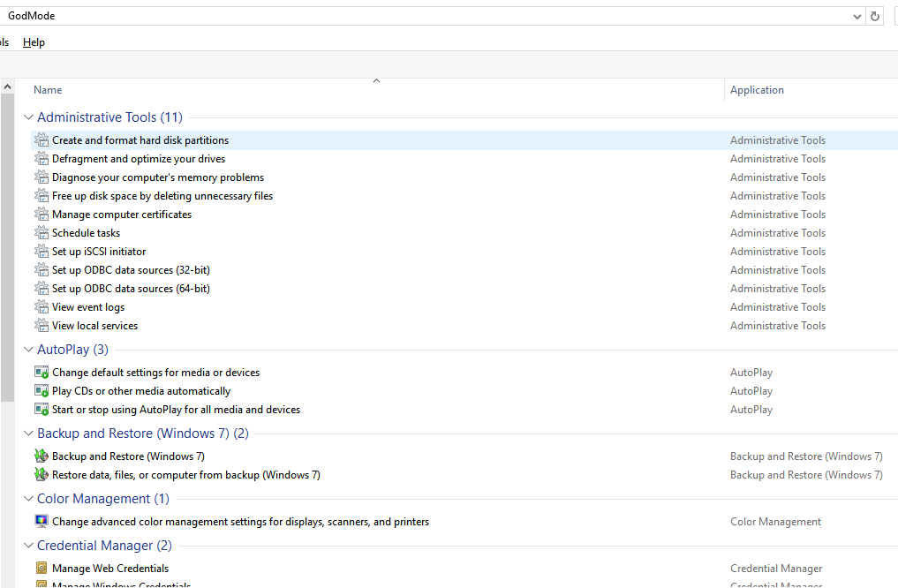Sort by the Name column header
898x588 pixels.
(x=48, y=90)
